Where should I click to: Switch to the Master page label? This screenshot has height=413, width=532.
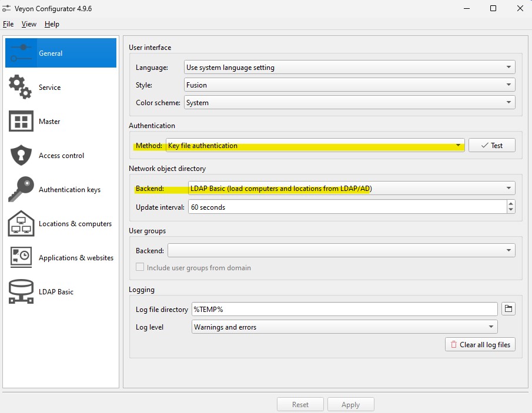pos(49,122)
